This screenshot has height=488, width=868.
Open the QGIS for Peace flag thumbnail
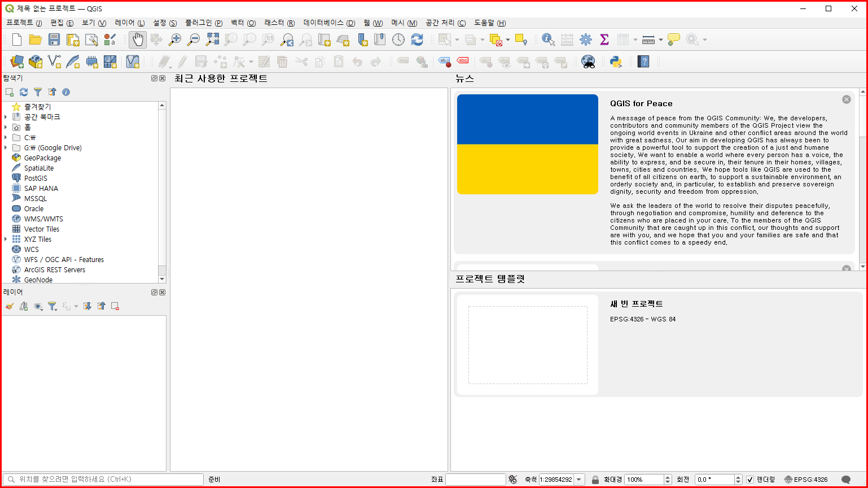click(x=528, y=144)
